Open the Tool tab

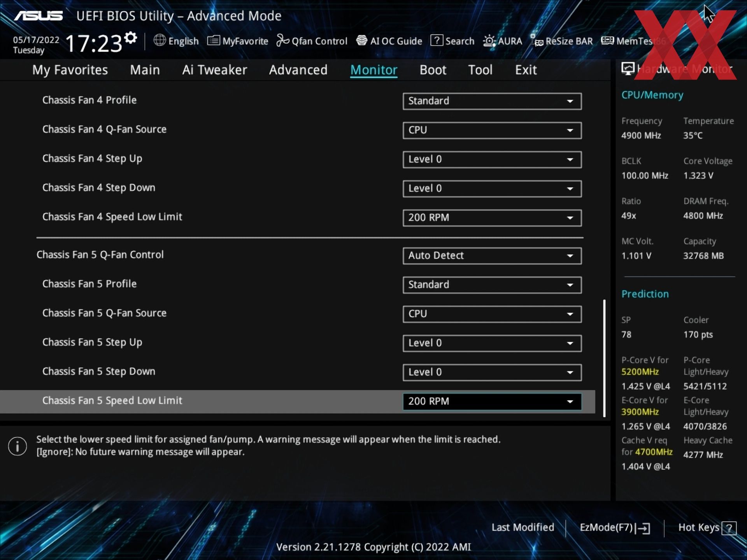click(x=480, y=70)
